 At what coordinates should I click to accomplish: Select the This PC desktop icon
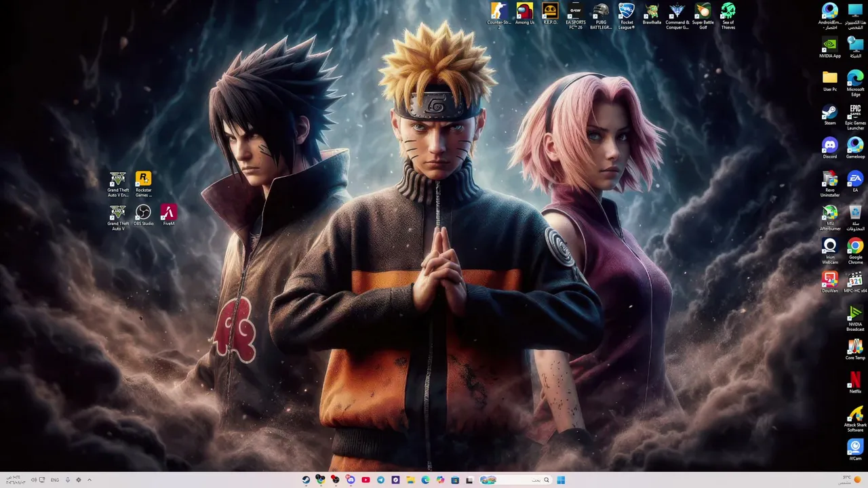855,16
